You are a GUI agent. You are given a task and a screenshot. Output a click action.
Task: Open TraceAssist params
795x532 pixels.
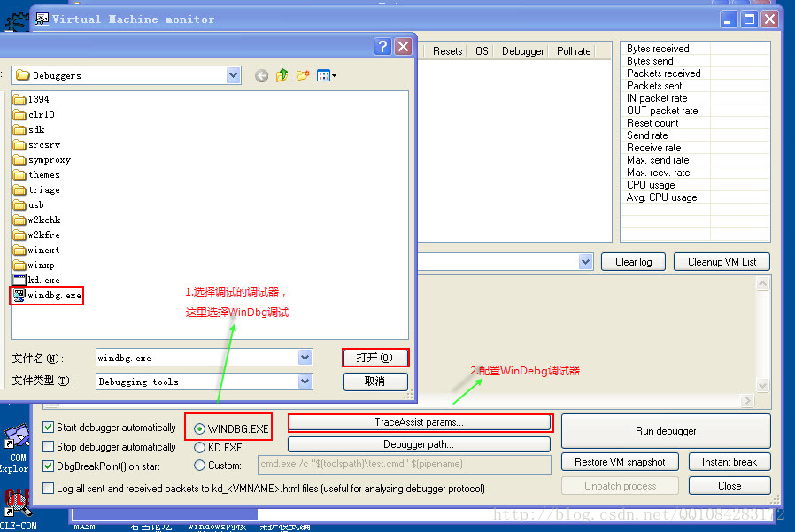(420, 422)
